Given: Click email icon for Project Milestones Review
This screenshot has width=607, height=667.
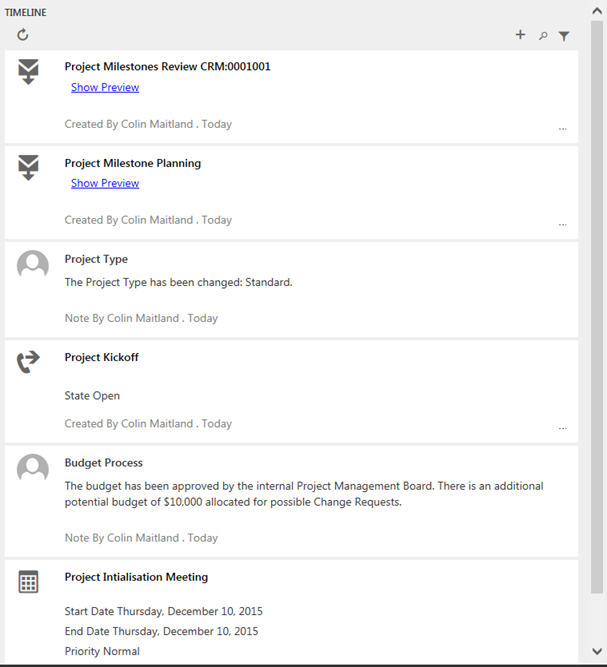Looking at the screenshot, I should pos(29,71).
